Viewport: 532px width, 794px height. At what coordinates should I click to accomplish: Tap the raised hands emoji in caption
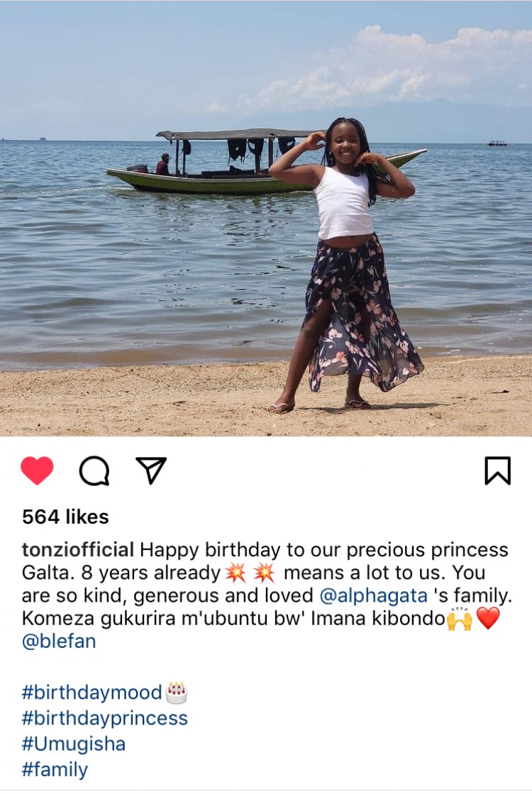tap(460, 618)
